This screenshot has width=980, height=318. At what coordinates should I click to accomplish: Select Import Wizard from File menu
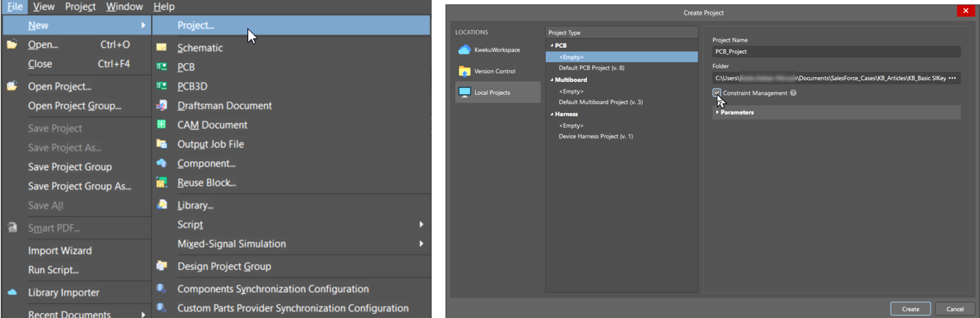click(60, 250)
